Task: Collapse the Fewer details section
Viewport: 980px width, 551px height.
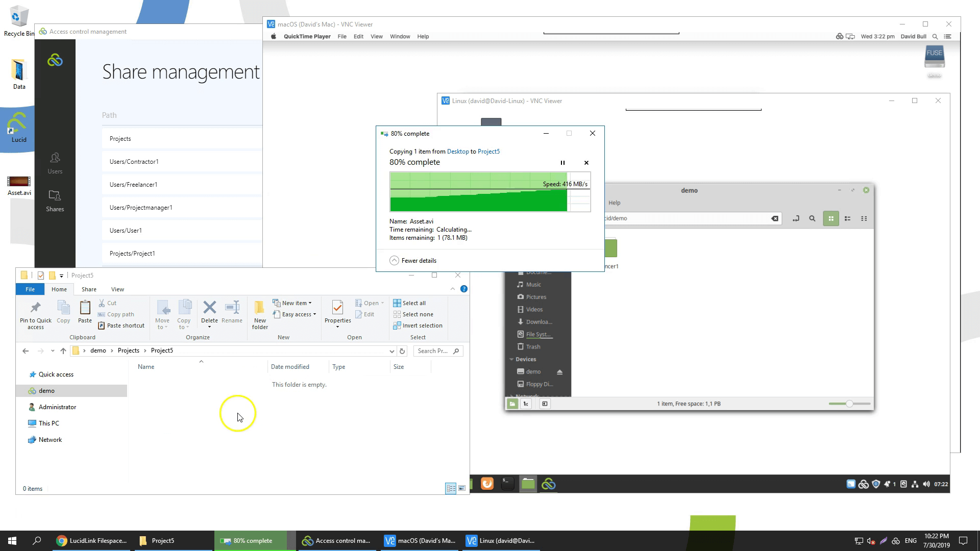Action: [x=394, y=261]
